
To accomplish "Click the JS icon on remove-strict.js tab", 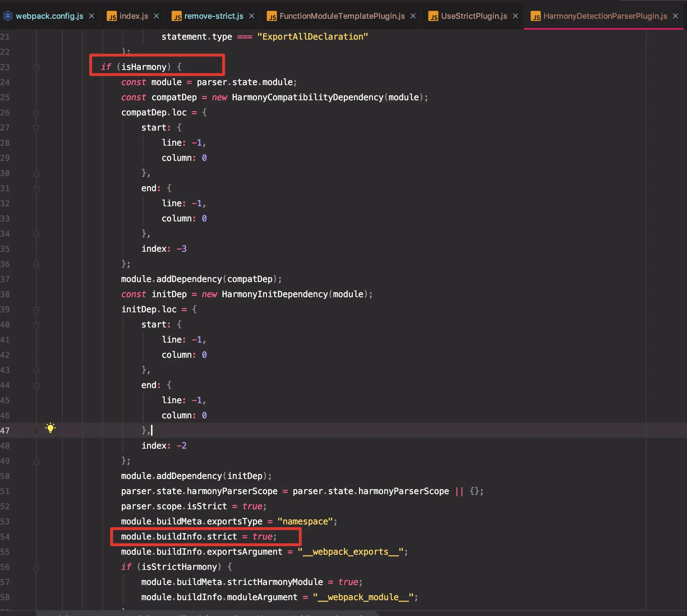I will [177, 16].
